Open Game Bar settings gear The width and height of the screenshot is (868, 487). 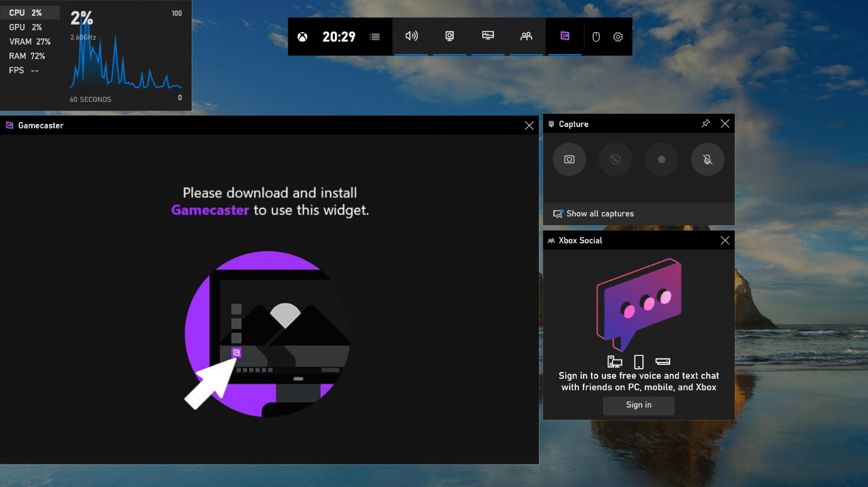[x=618, y=36]
